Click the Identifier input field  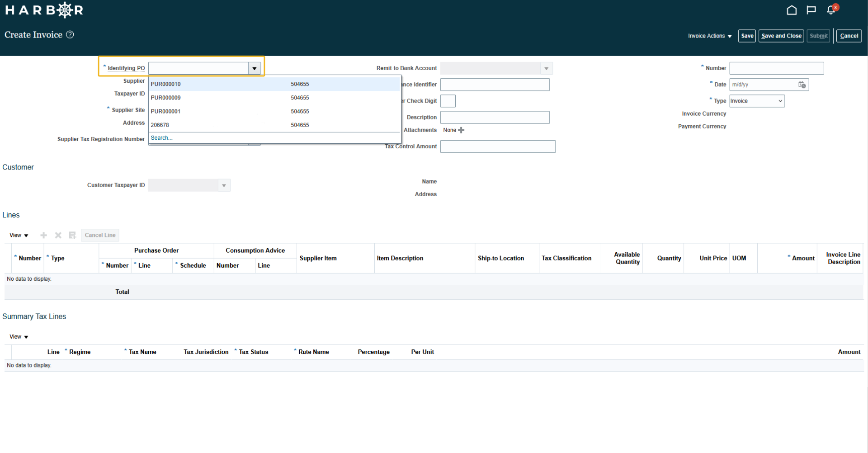[495, 85]
